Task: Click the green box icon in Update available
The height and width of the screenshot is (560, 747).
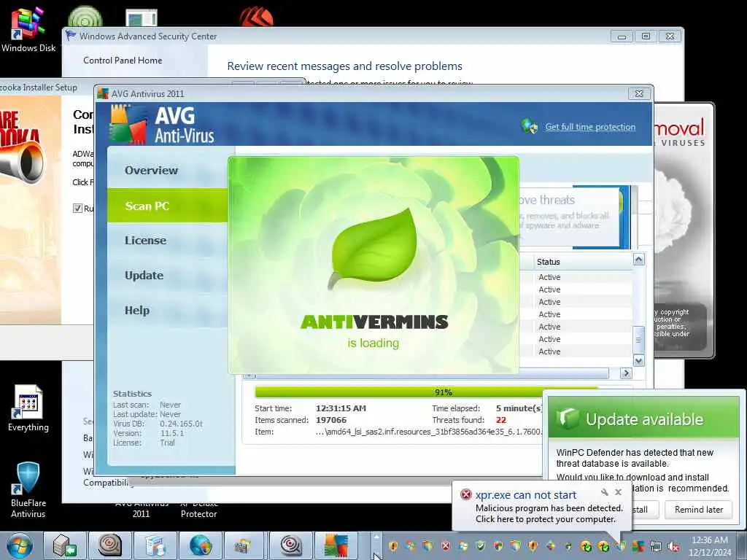Action: pyautogui.click(x=568, y=418)
